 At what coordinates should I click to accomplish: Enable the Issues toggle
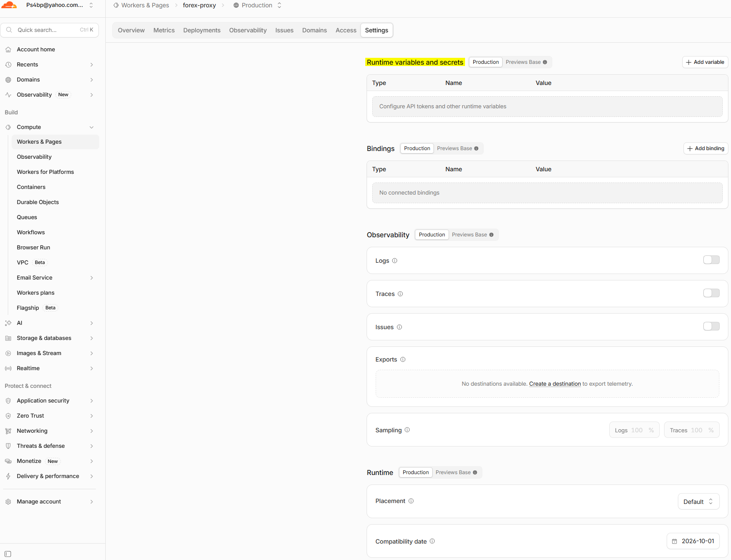[x=711, y=326]
